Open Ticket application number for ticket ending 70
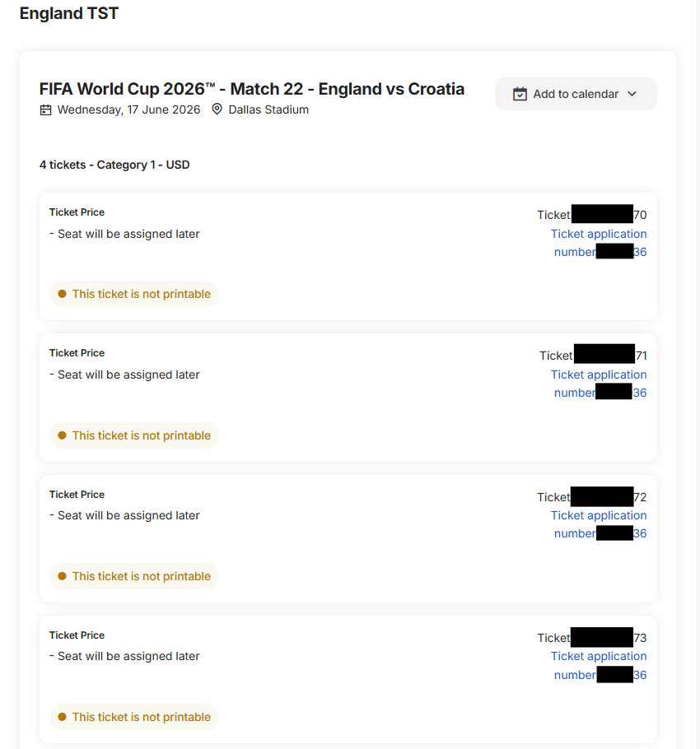 (599, 242)
